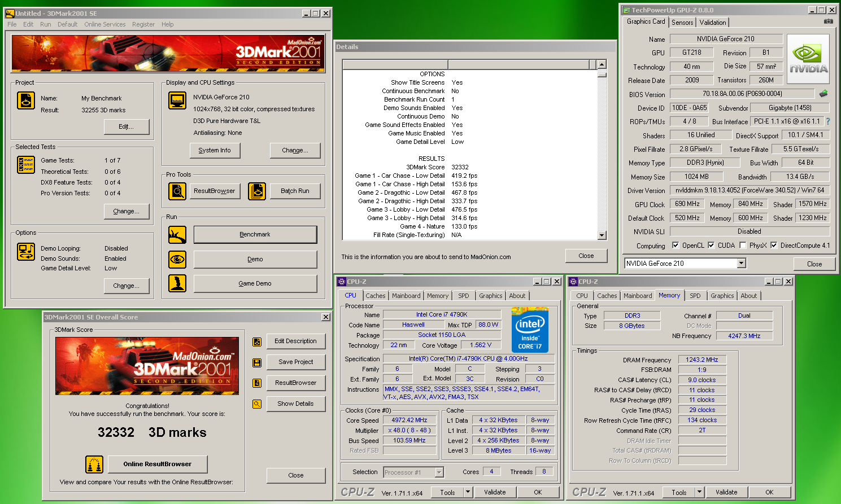
Task: Open the Help menu in 3DMark2001
Action: [x=168, y=24]
